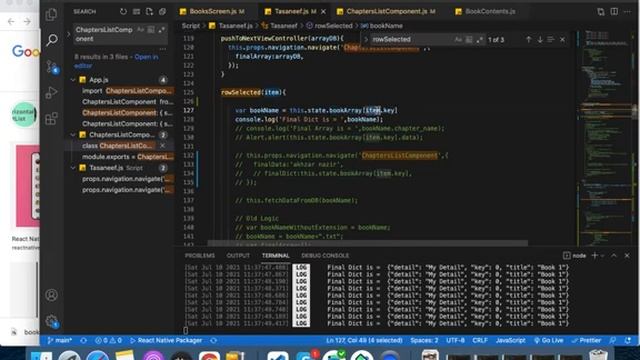This screenshot has width=640, height=360.
Task: Select 'module.exports = ChaptersL...' result
Action: (x=128, y=157)
